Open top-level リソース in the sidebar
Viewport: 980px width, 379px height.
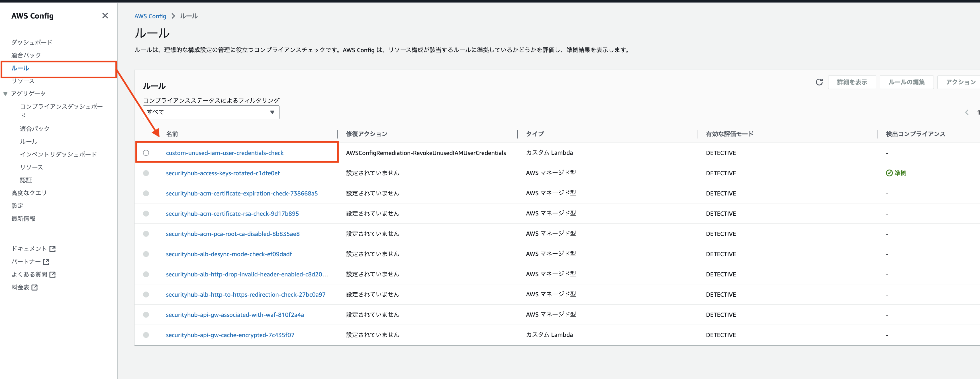point(23,81)
